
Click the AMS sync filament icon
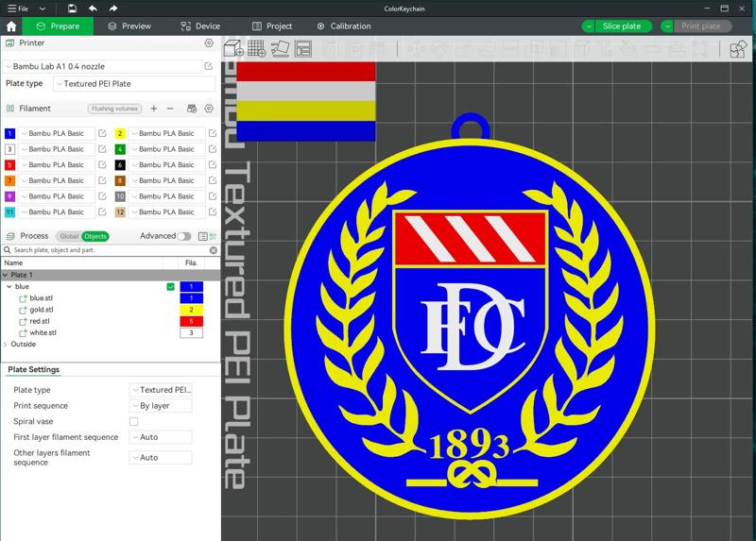(192, 109)
